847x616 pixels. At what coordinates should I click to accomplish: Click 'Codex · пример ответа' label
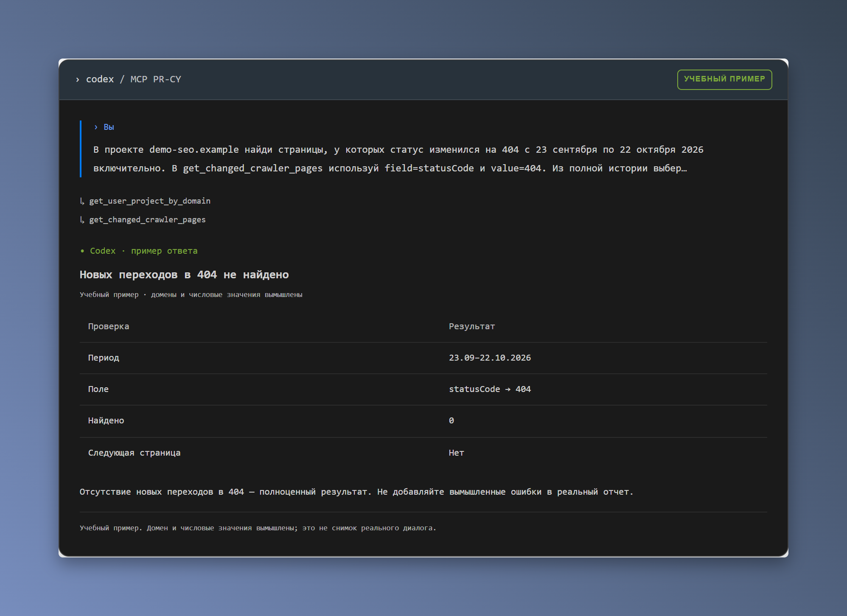tap(143, 251)
